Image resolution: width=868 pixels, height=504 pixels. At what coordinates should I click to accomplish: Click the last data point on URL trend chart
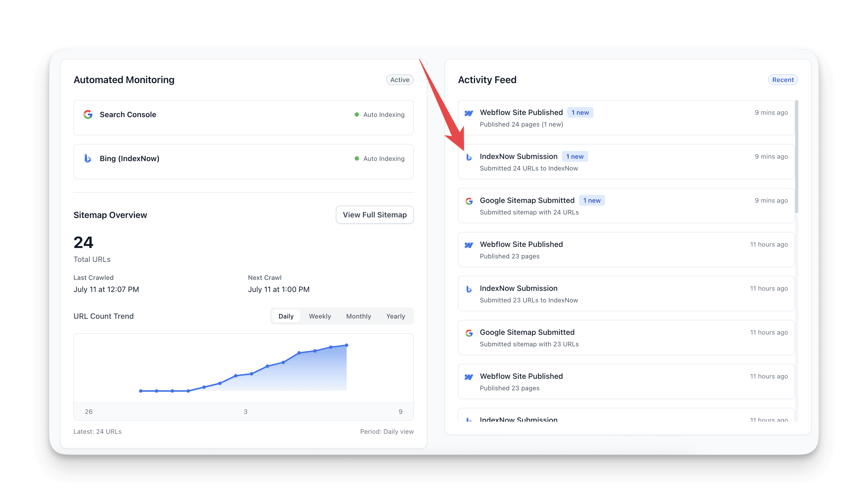(347, 345)
